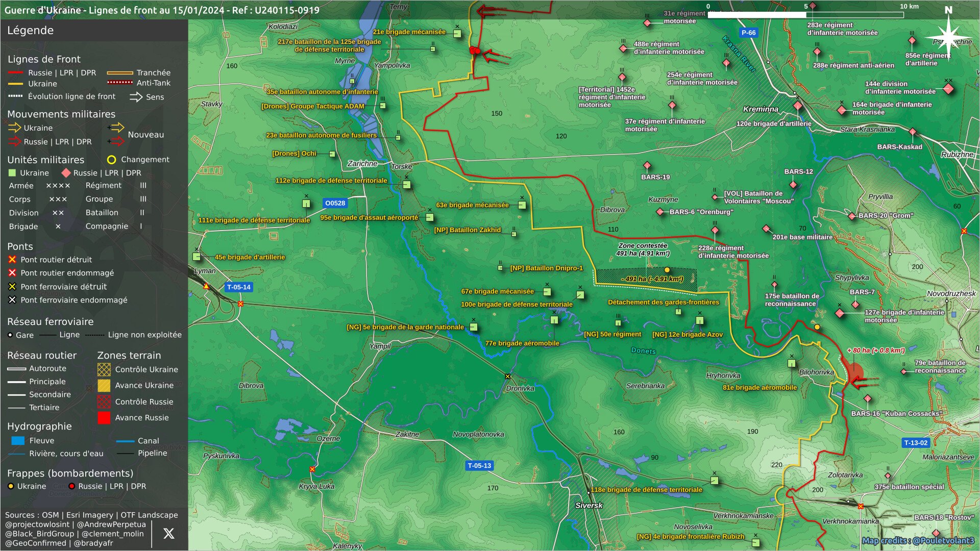Screen dimensions: 980x551
Task: Click the Siversk town label
Action: [x=589, y=506]
